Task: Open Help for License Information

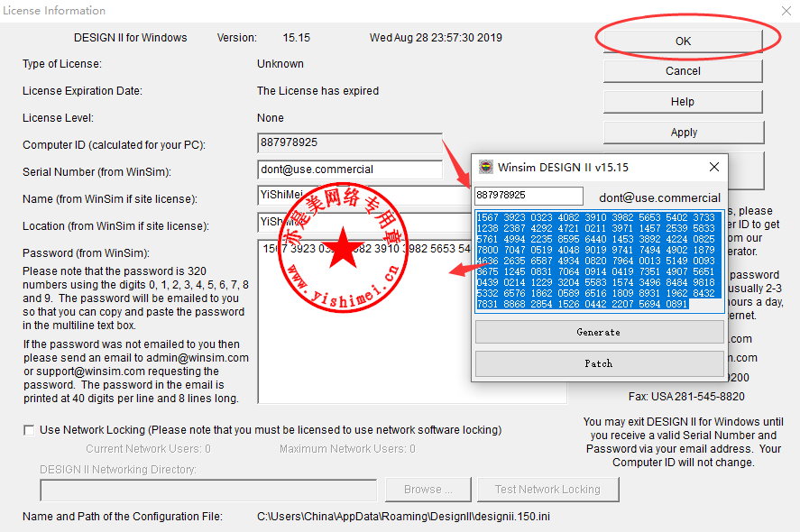Action: click(x=683, y=102)
